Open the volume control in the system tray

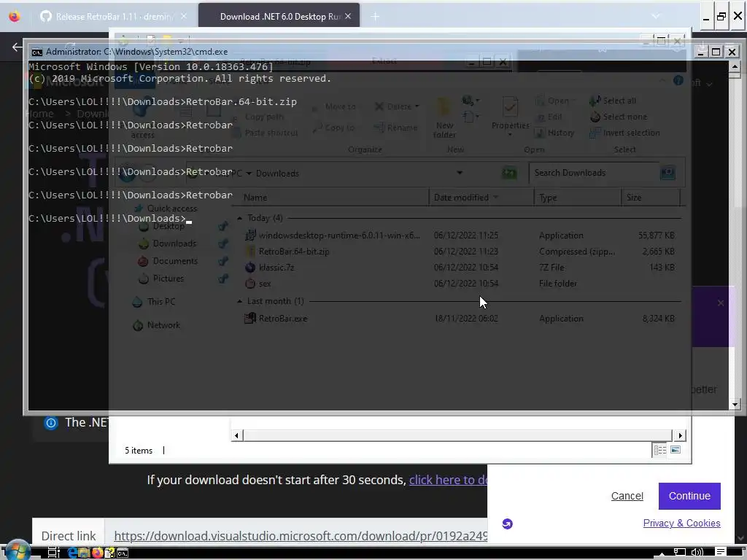tap(697, 553)
